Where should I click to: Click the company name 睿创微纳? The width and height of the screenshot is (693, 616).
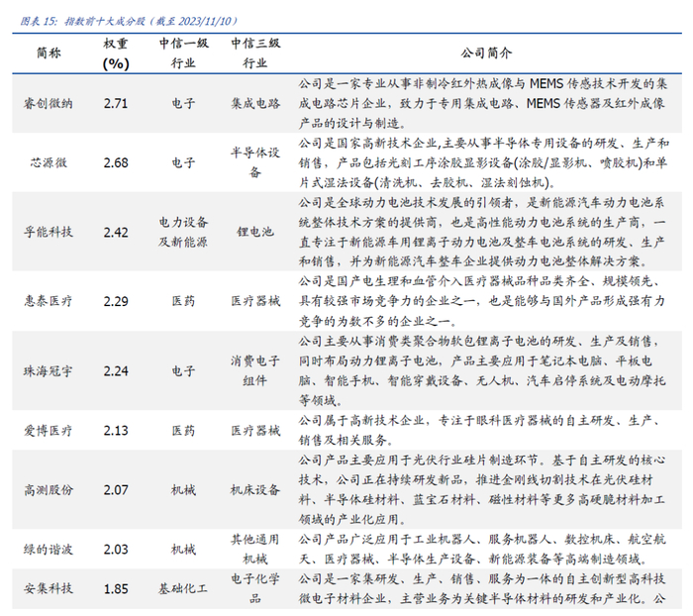tap(49, 103)
